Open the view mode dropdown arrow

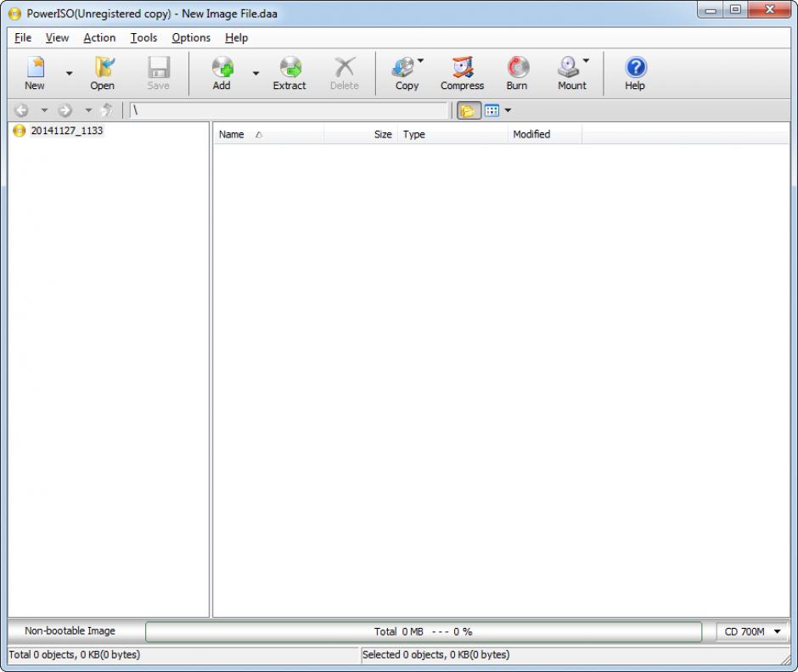508,110
